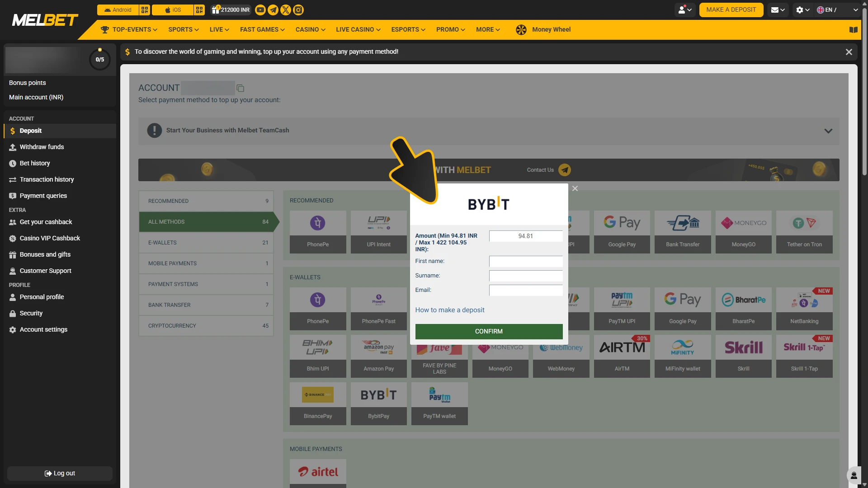Click the Android QR code icon
The width and height of the screenshot is (868, 488).
pos(145,10)
